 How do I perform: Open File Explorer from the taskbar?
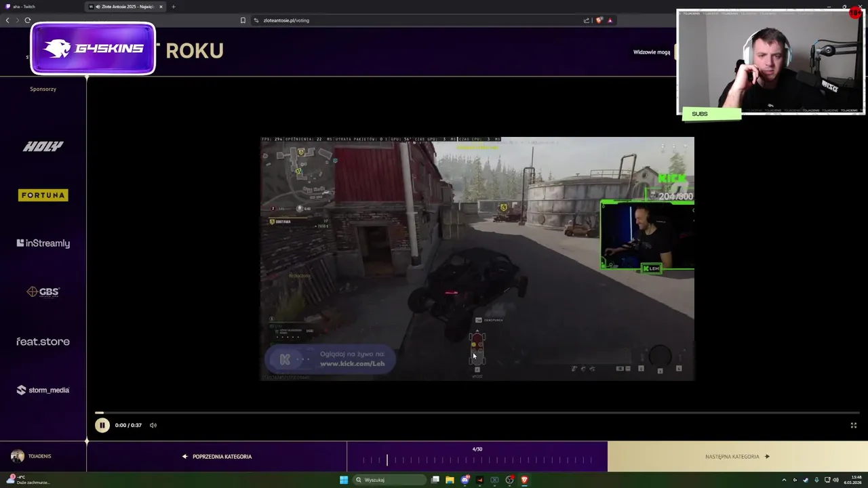tap(450, 480)
